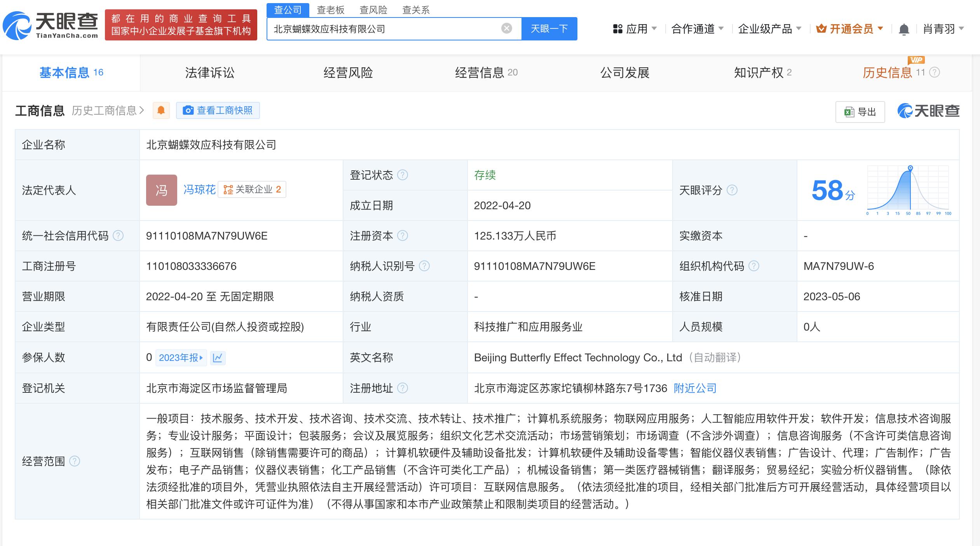Select the 查老板 search tab
The height and width of the screenshot is (546, 980).
pyautogui.click(x=331, y=10)
